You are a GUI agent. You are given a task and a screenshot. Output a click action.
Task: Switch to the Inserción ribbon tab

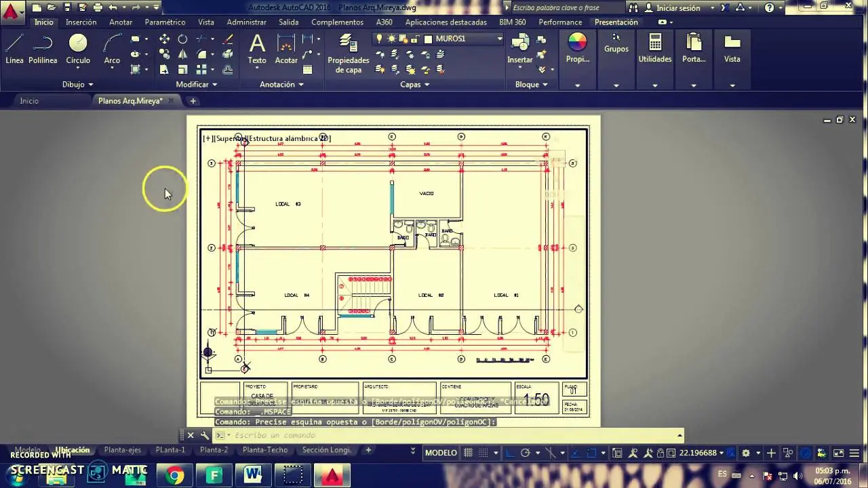tap(81, 22)
